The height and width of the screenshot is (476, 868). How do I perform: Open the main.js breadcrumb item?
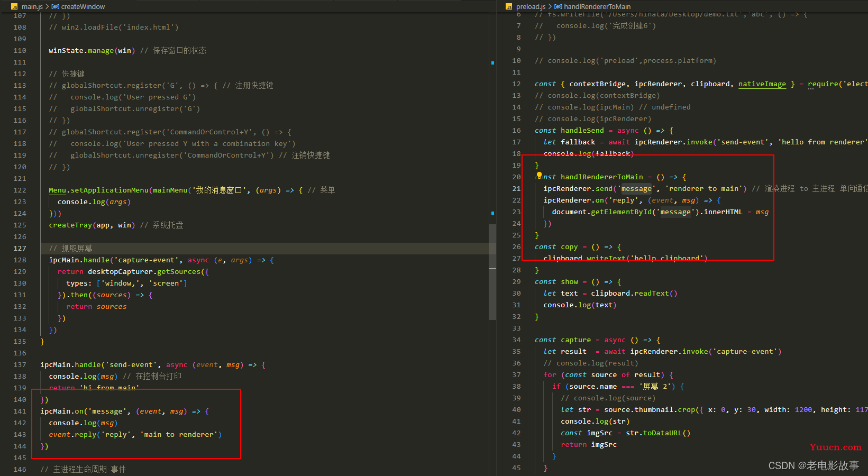(x=32, y=7)
